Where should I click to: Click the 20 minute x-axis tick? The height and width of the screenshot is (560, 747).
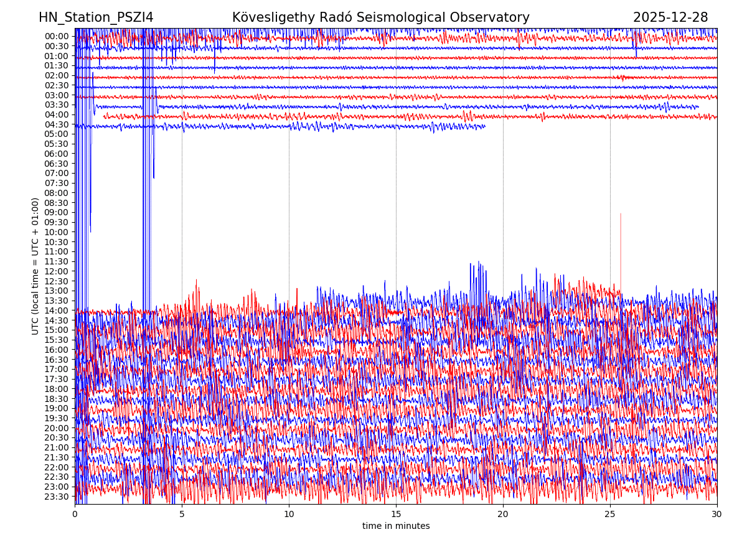503,514
